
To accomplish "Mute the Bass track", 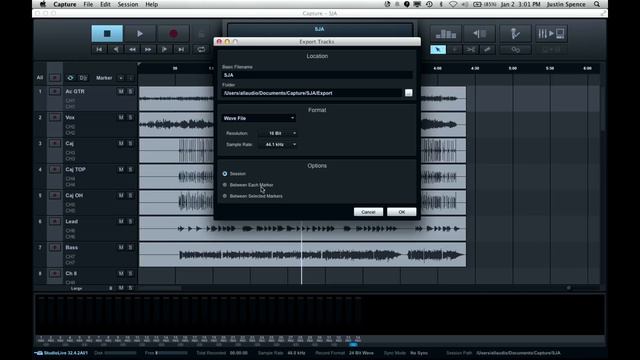I will point(121,247).
